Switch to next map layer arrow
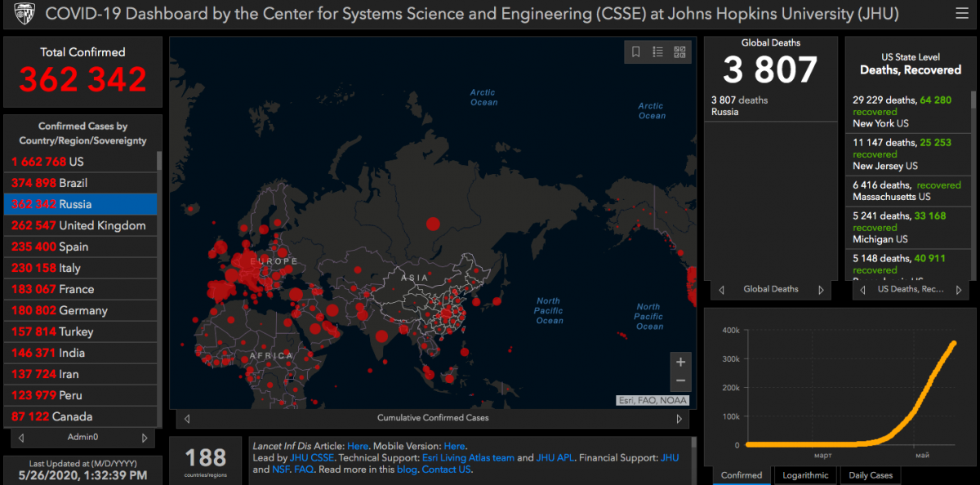The image size is (980, 485). click(x=679, y=419)
